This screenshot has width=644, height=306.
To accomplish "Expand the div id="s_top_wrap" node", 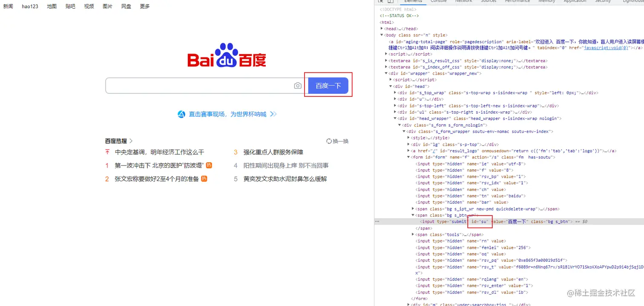I will [395, 93].
